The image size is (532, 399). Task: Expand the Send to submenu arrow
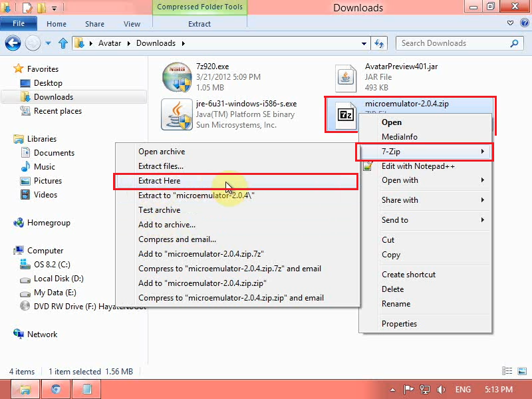tap(483, 220)
